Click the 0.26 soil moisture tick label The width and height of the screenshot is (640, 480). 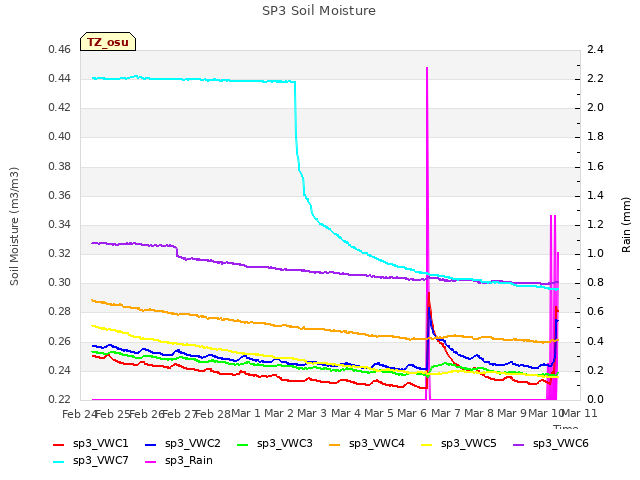(60, 341)
